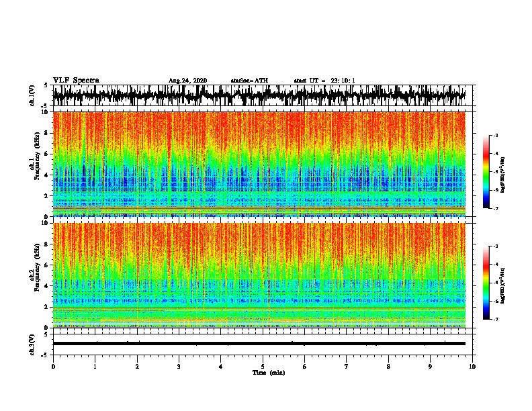Click the ch.1 spectrogram color bar
Viewport: 532px width, 411px height.
486,172
